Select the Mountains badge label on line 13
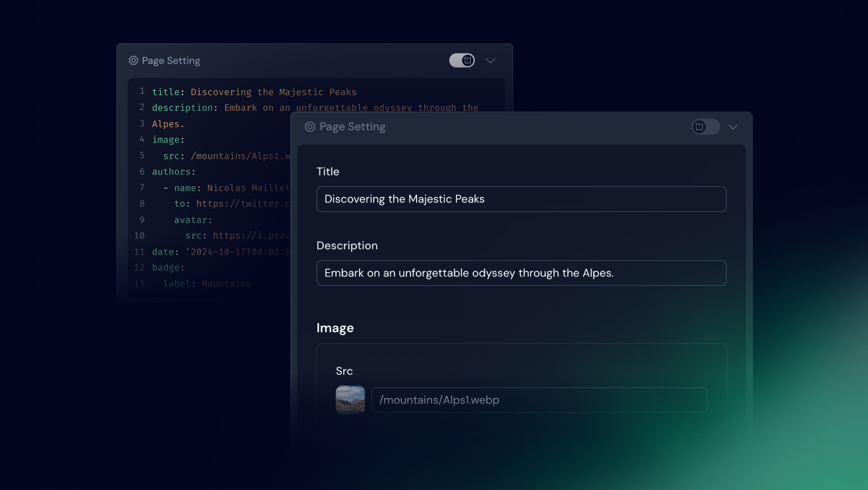 click(226, 284)
